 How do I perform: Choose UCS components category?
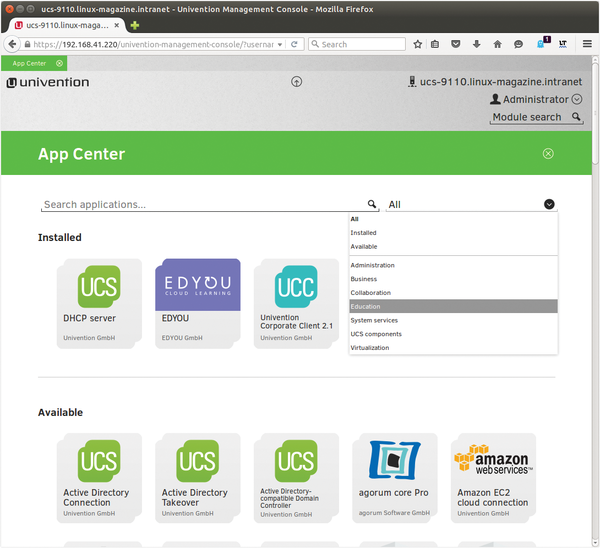453,334
